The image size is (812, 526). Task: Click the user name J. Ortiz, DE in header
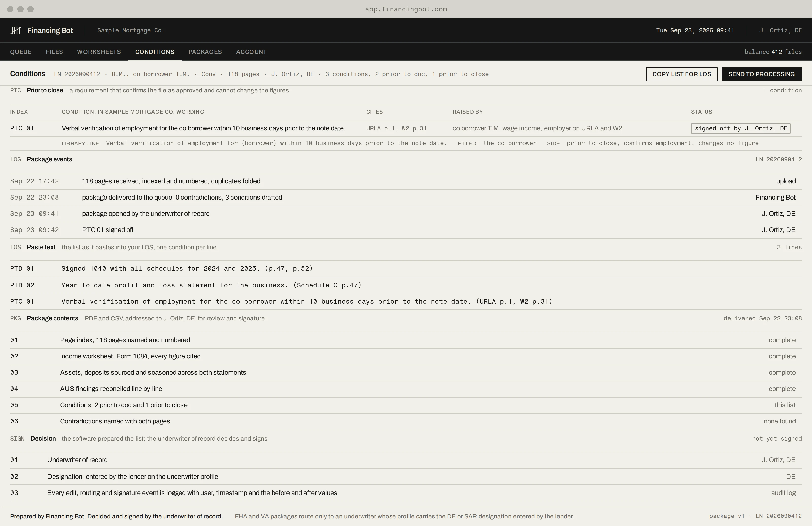(x=780, y=30)
